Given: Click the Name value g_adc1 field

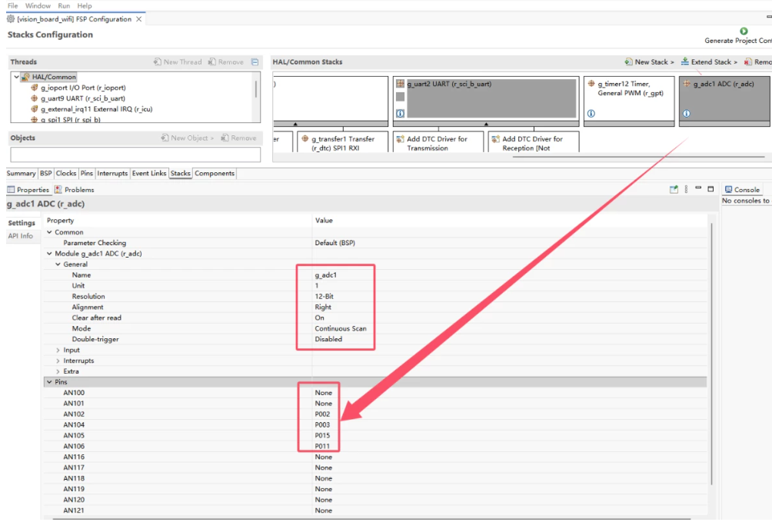Looking at the screenshot, I should tap(326, 275).
